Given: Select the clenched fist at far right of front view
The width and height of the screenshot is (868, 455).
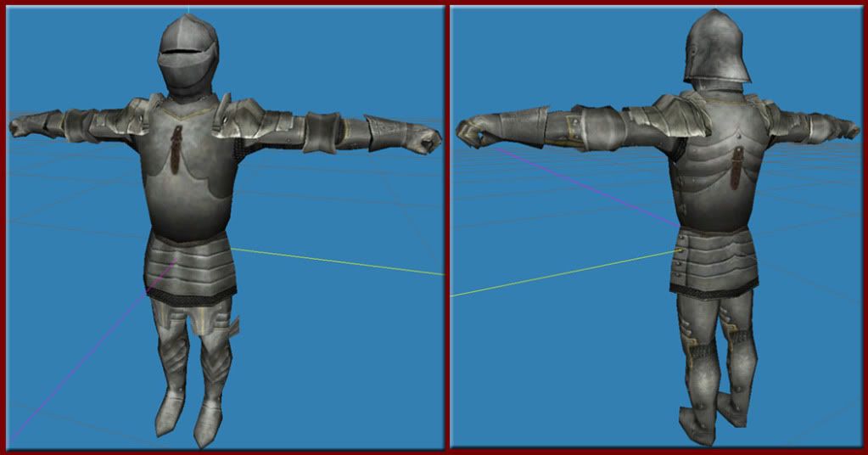Looking at the screenshot, I should [x=427, y=140].
